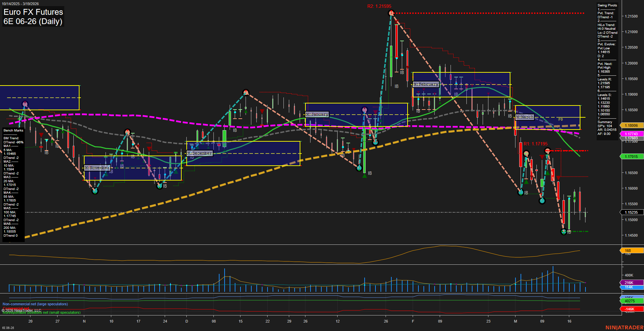This screenshot has height=331, width=644.
Task: Click the current price tag 1.15235
Action: click(631, 212)
